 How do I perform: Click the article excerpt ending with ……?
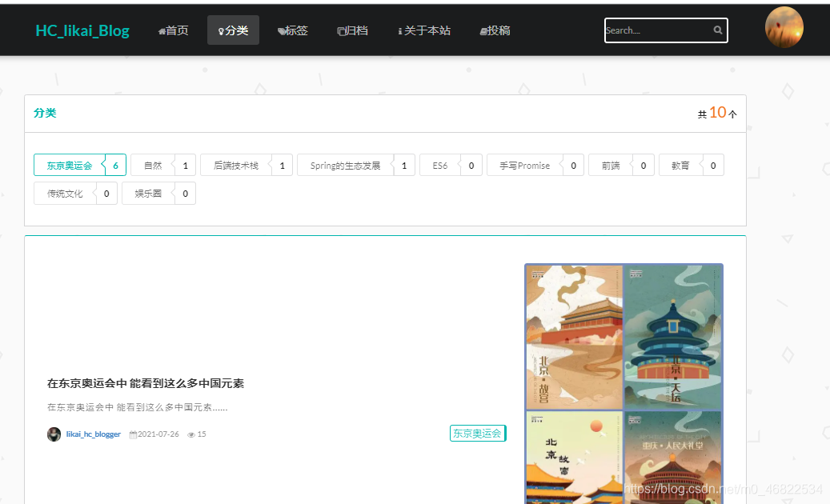click(x=137, y=406)
